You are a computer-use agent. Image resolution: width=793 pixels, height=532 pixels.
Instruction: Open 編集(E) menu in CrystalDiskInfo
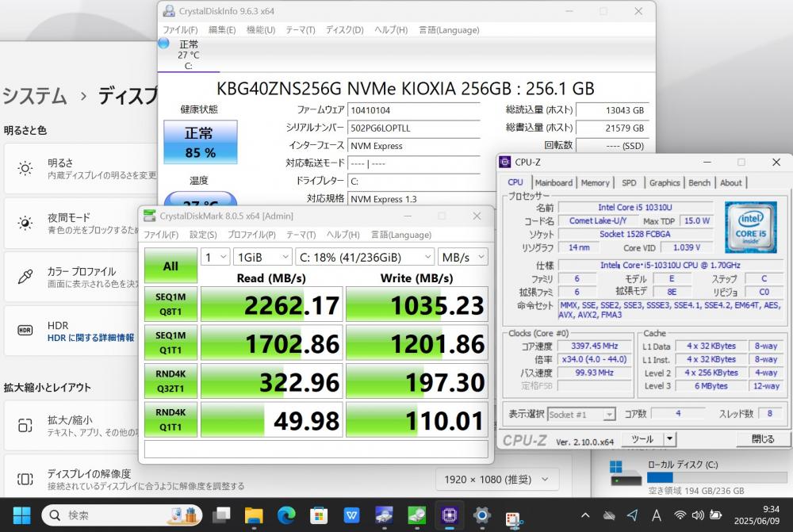(x=222, y=30)
